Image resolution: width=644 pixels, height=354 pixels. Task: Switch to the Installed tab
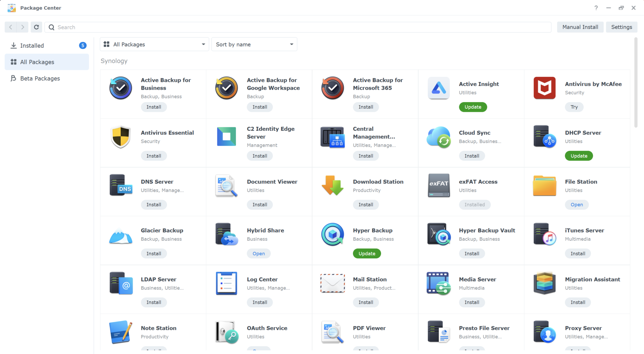[x=47, y=46]
